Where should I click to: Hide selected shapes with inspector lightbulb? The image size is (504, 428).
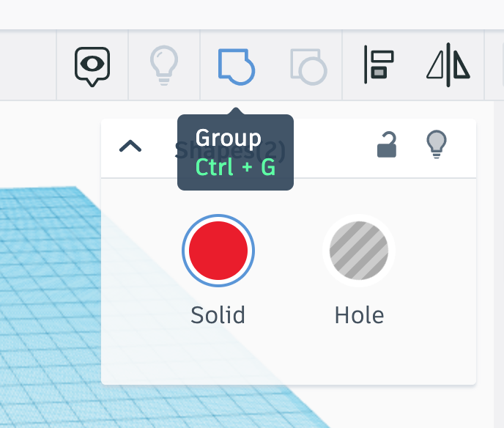(x=436, y=144)
